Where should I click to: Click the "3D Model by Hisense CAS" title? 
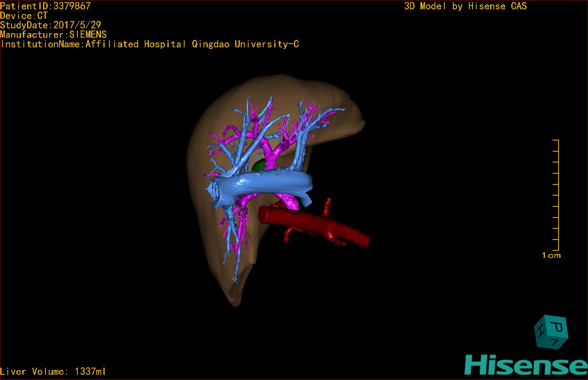466,6
